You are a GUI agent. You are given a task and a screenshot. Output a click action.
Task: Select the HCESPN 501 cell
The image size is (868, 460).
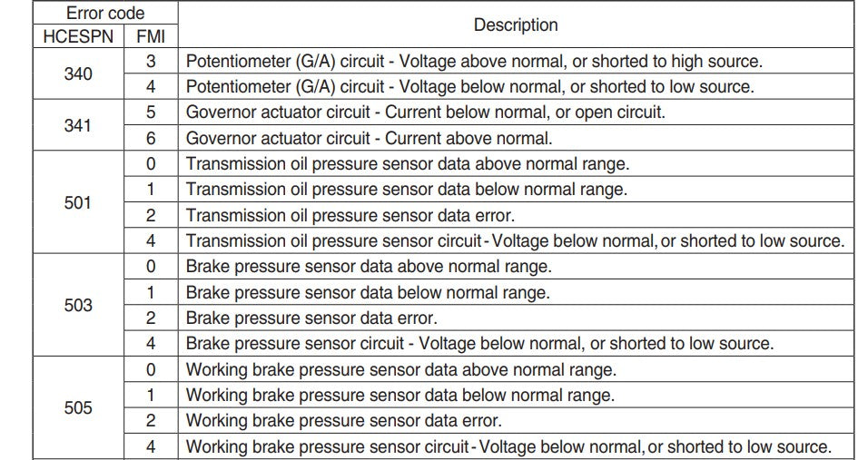point(78,202)
